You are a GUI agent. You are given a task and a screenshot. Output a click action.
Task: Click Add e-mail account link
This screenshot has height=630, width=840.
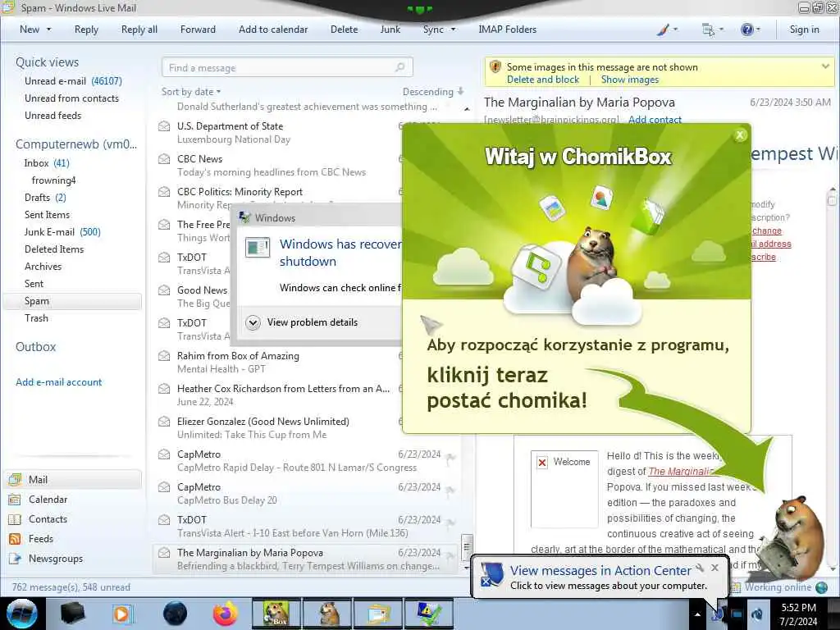pyautogui.click(x=58, y=382)
